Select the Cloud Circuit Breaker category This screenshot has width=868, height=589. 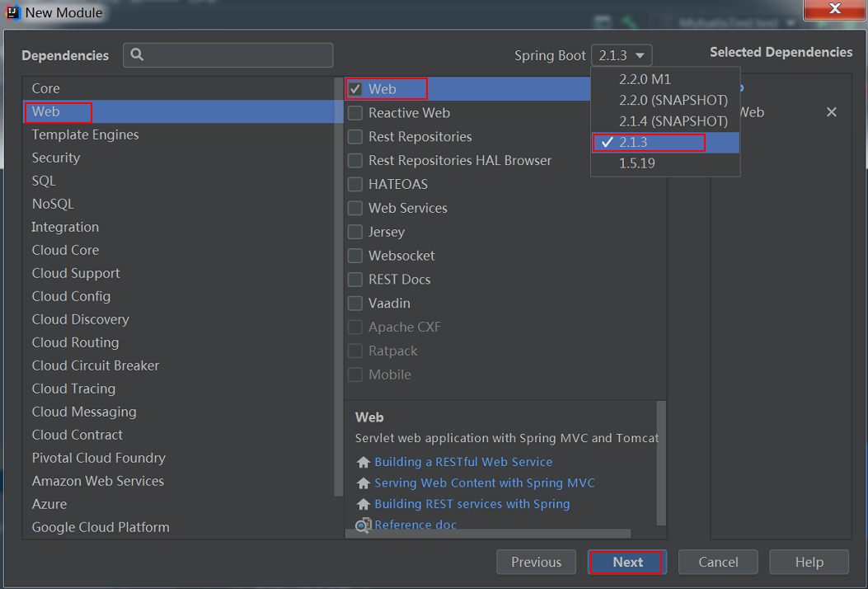click(x=180, y=365)
